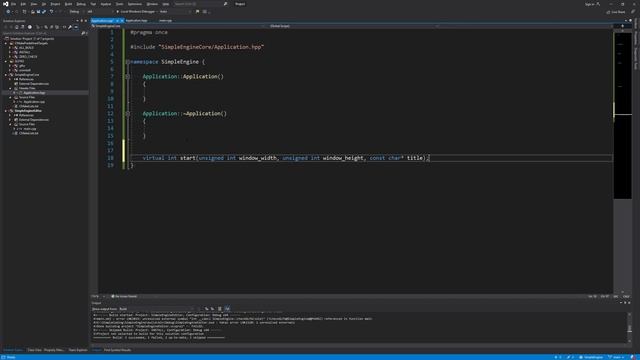Open the View menu
Image resolution: width=640 pixels, height=360 pixels.
(34, 4)
